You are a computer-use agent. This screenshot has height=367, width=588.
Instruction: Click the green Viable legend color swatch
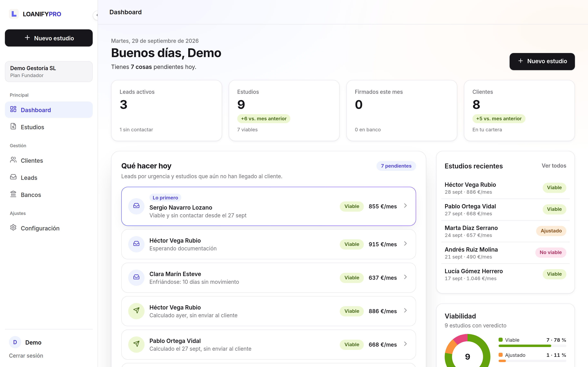[501, 340]
